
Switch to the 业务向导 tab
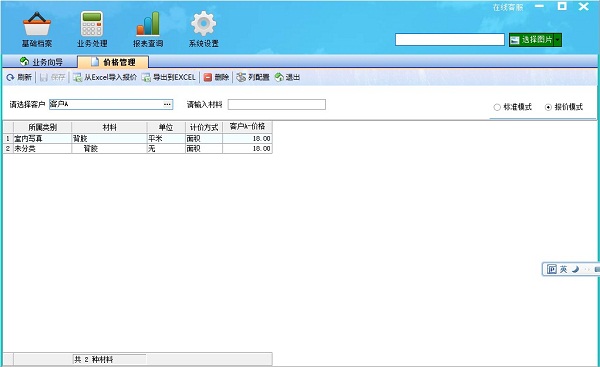coord(41,62)
